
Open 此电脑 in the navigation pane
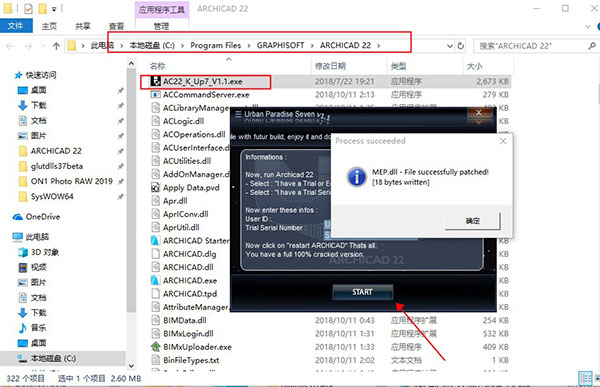click(37, 237)
